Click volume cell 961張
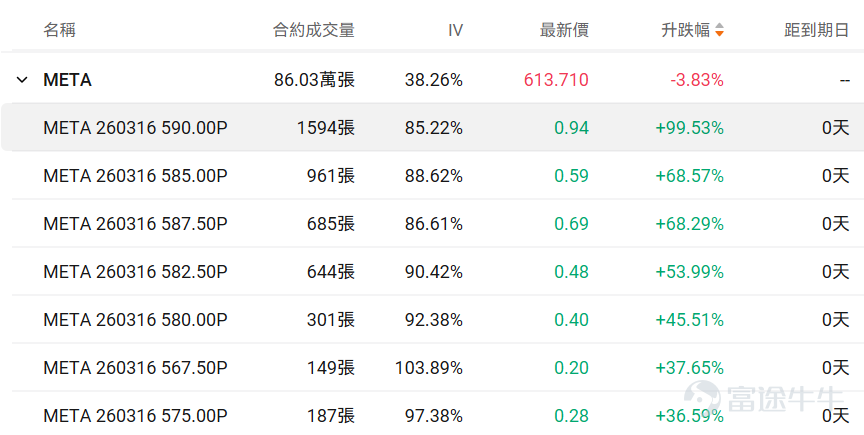 click(x=331, y=176)
